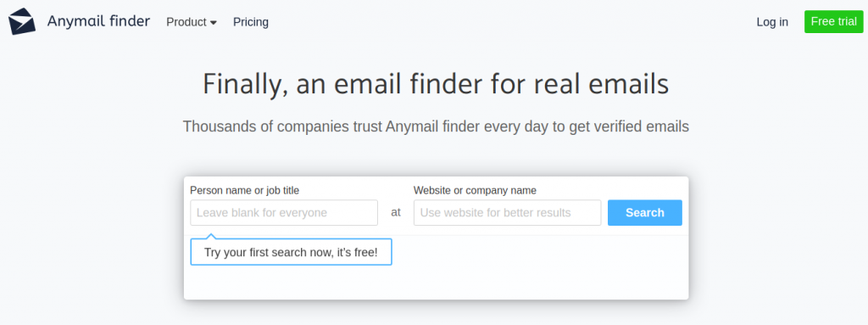Click the Anymail finder brand name text

(x=98, y=21)
